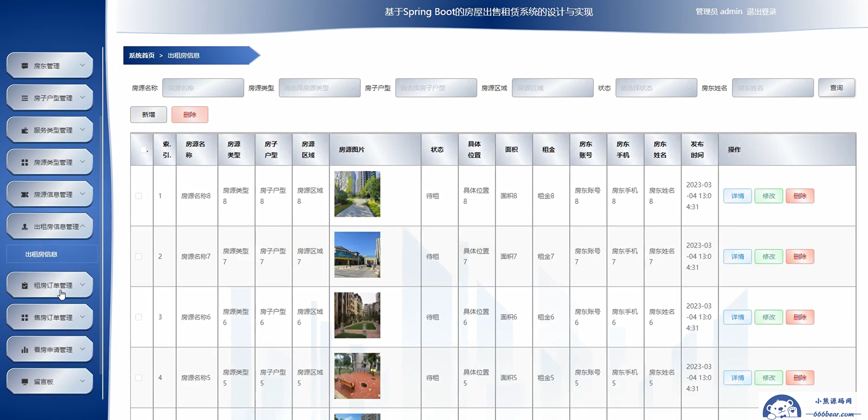Screen dimensions: 868x420
Task: Expand the 服务类型管理 menu chevron
Action: [83, 129]
